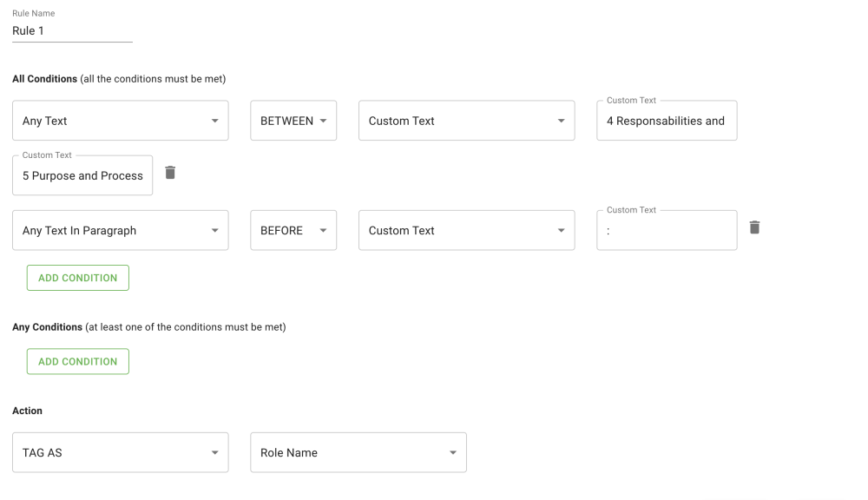Open Custom Text dropdown in BEFORE row
Screen dimensions: 868x500
[x=466, y=230]
